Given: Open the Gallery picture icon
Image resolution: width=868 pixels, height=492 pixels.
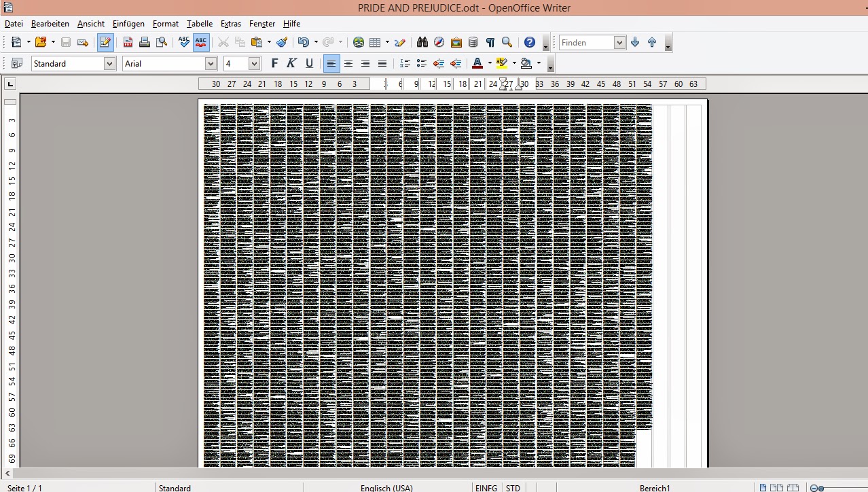Looking at the screenshot, I should tap(456, 42).
